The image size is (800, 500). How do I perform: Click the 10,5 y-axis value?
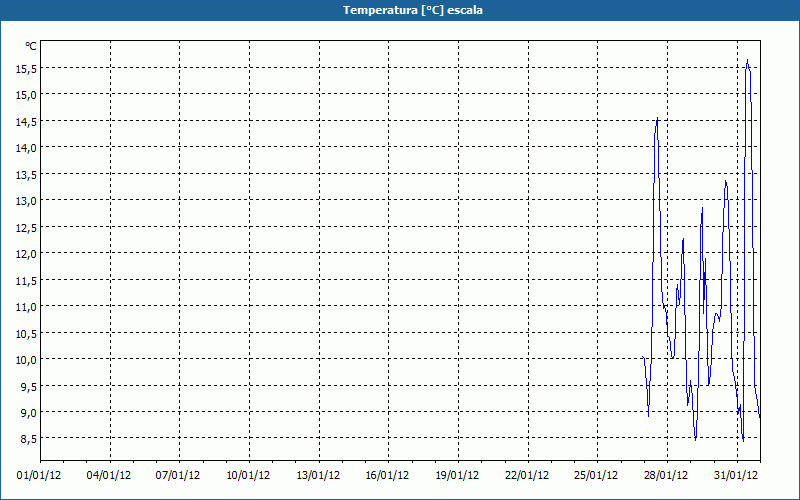[x=27, y=334]
